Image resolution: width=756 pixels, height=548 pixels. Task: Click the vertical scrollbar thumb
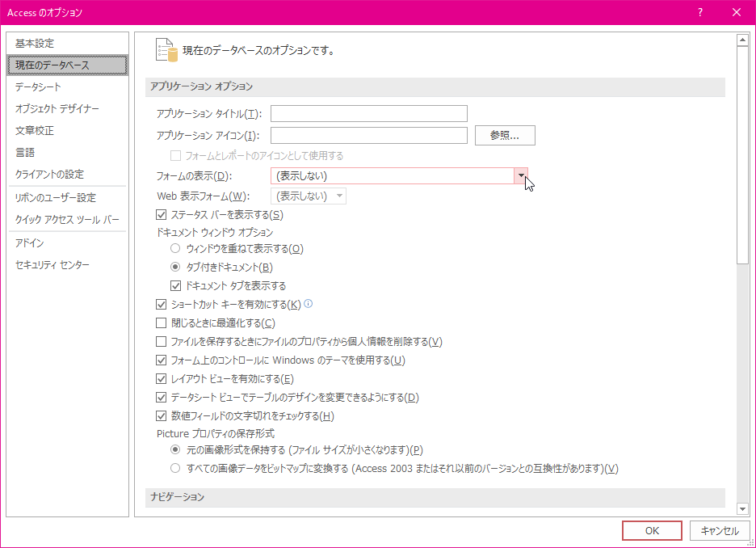point(742,155)
